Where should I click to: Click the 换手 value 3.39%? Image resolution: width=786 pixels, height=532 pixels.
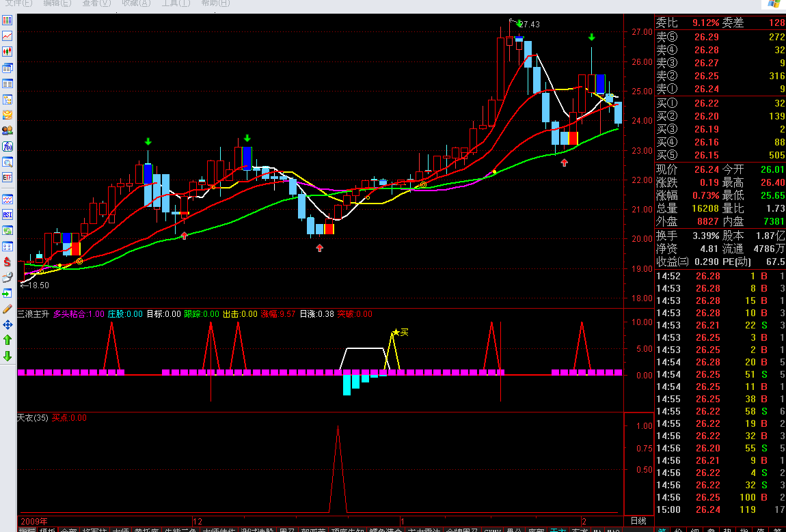click(x=706, y=236)
